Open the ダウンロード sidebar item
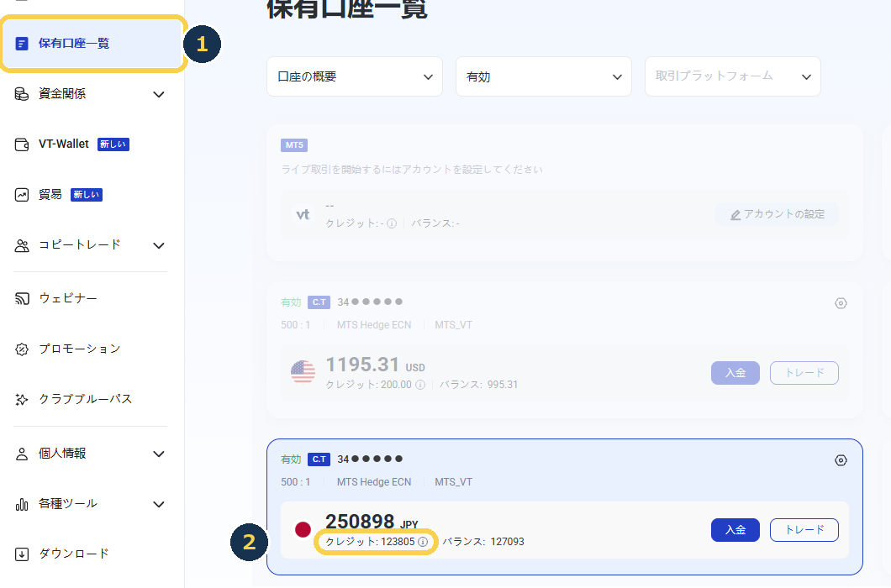This screenshot has width=891, height=588. point(74,554)
